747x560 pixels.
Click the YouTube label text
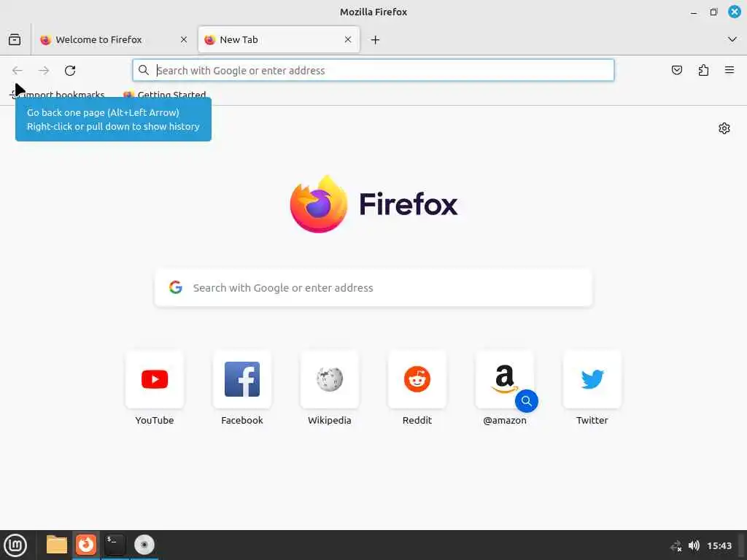155,420
